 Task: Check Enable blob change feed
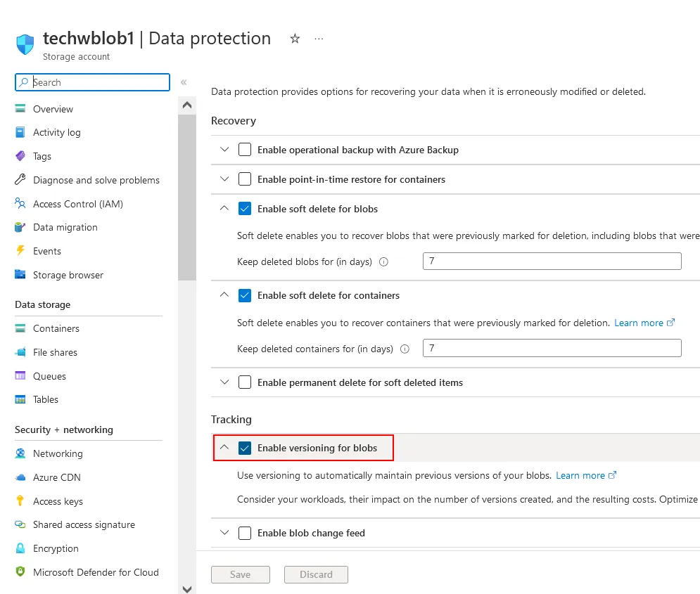pyautogui.click(x=245, y=533)
